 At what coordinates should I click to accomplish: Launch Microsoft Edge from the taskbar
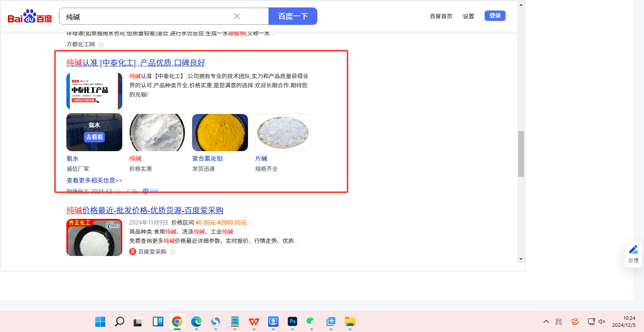tap(196, 322)
